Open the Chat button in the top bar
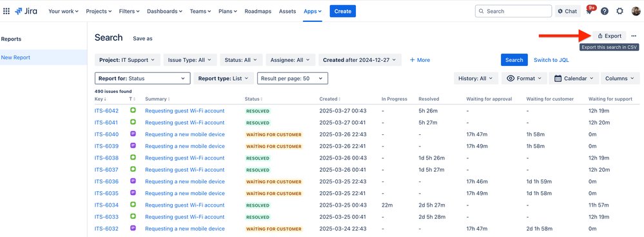This screenshot has width=644, height=237. point(567,11)
